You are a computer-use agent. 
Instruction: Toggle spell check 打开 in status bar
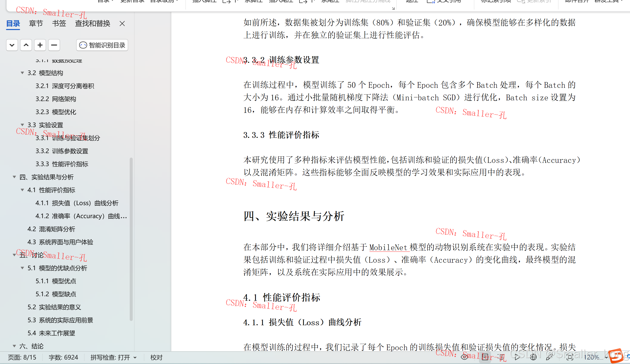click(113, 357)
